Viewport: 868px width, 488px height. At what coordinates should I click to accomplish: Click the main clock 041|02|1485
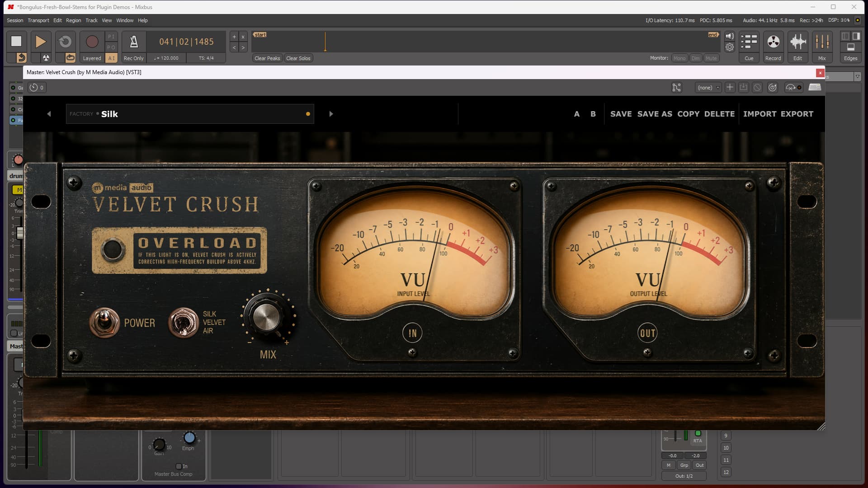186,42
